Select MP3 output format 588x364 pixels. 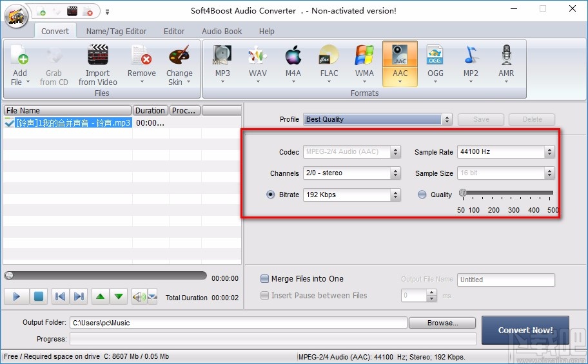click(222, 56)
